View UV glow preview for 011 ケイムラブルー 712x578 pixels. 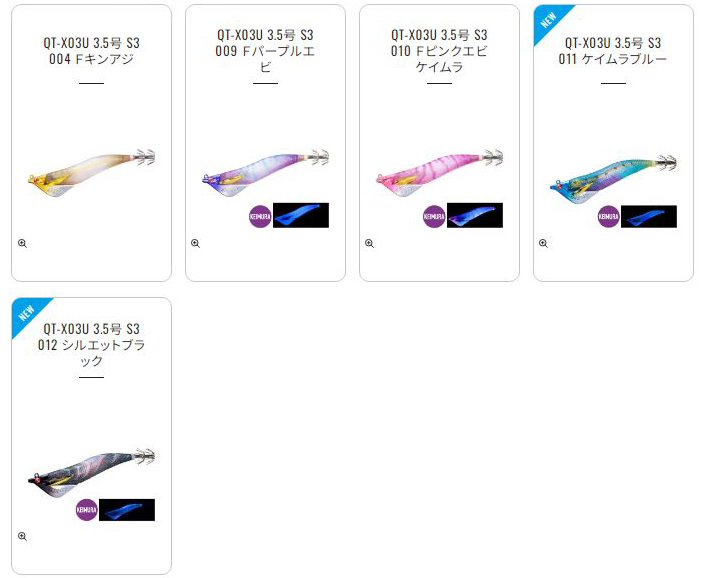[x=649, y=217]
